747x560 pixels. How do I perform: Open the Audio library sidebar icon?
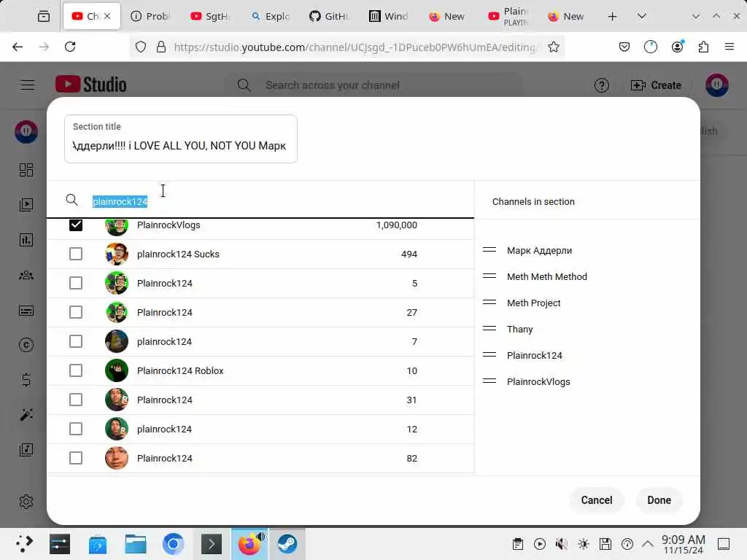[26, 449]
